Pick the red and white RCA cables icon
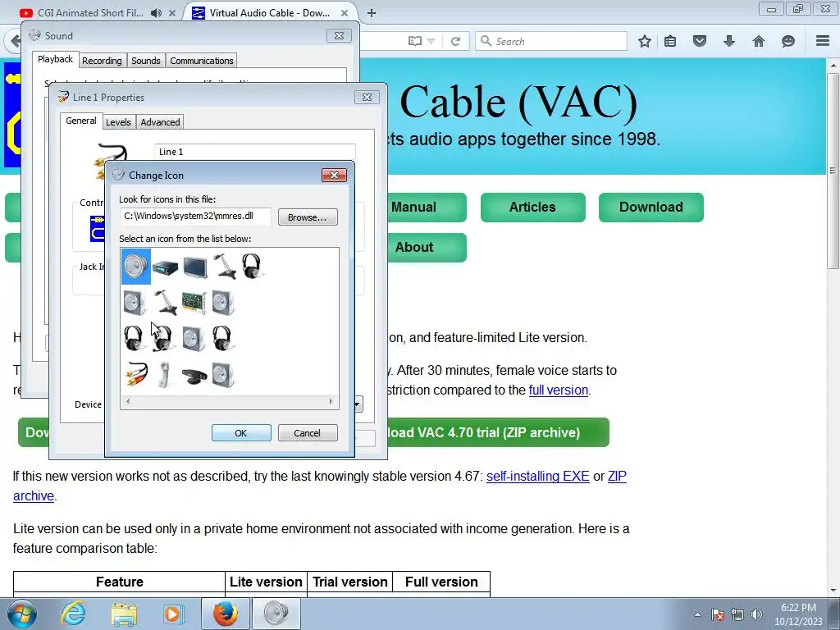 [136, 374]
